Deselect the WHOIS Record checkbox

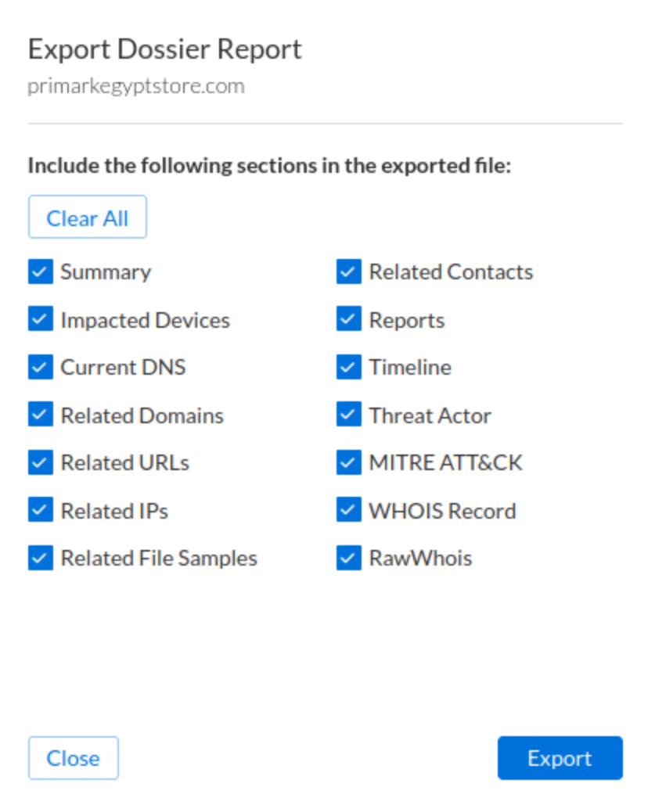(x=348, y=511)
